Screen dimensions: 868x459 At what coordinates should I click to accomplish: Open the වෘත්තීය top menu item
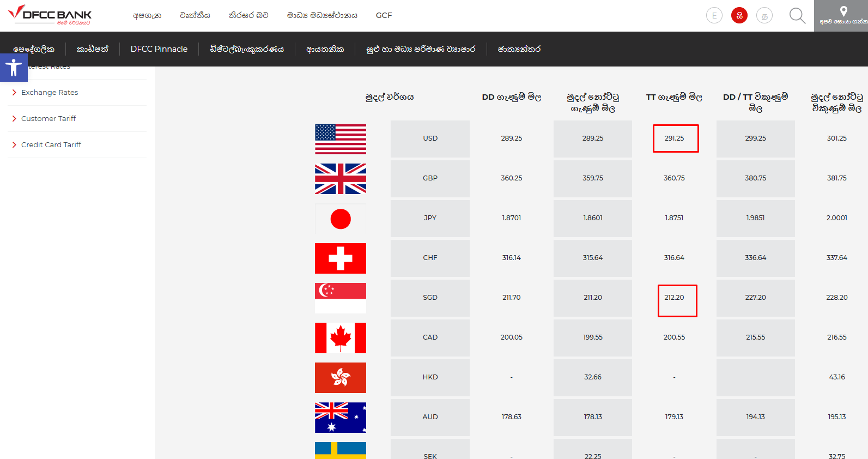[x=195, y=15]
